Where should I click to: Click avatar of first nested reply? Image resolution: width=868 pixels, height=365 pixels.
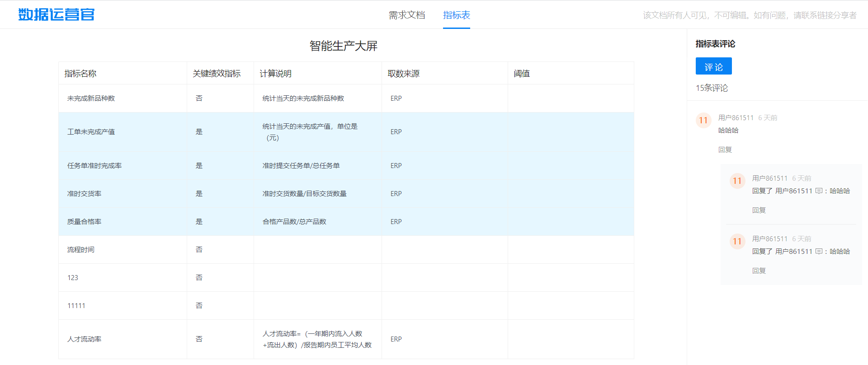pyautogui.click(x=737, y=181)
